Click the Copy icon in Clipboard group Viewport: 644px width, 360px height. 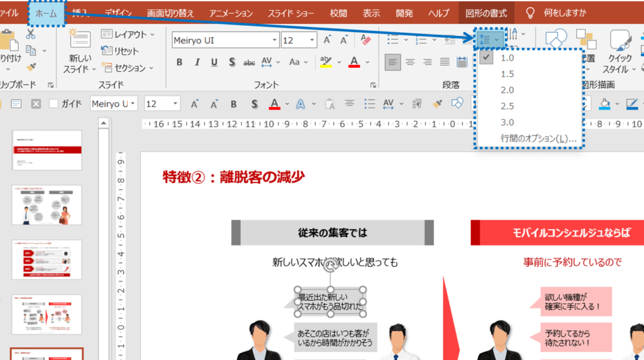tap(31, 50)
